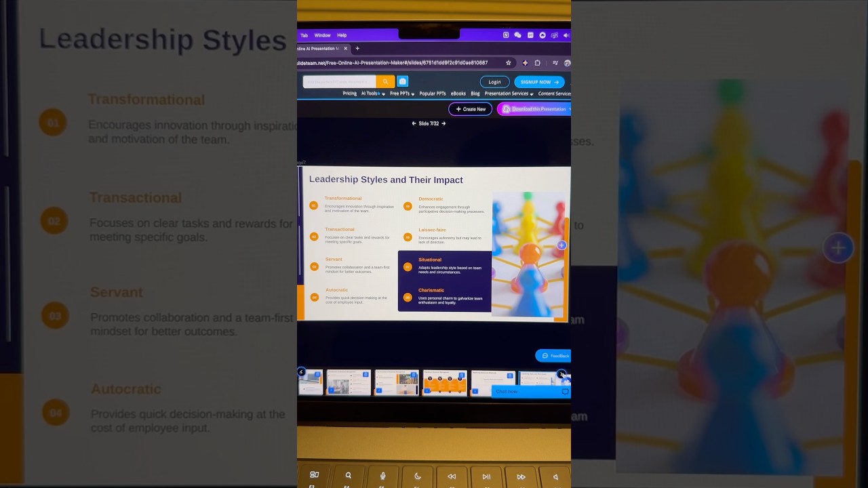Click the 08 badge beside Charismatic on laptop slide

(x=408, y=298)
